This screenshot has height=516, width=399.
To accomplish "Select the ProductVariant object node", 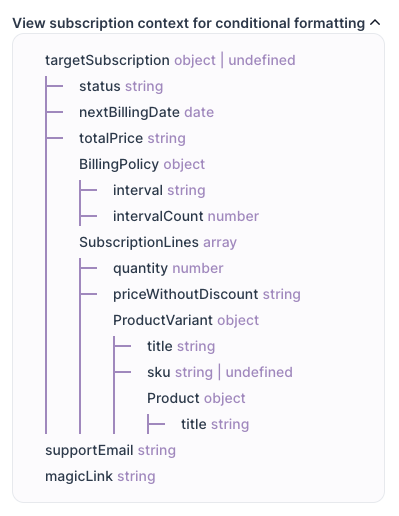I will pyautogui.click(x=186, y=320).
